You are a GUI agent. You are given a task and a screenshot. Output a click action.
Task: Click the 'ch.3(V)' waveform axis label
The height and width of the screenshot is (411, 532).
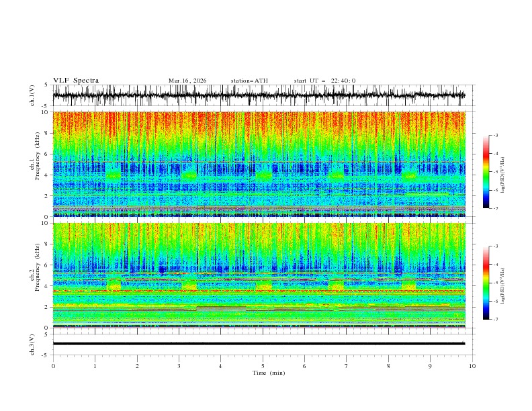pos(32,345)
